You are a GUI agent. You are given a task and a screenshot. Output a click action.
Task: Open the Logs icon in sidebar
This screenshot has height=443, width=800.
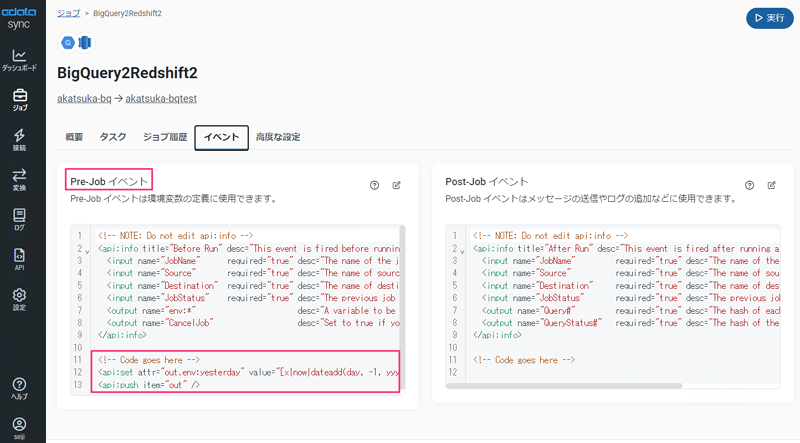tap(19, 219)
